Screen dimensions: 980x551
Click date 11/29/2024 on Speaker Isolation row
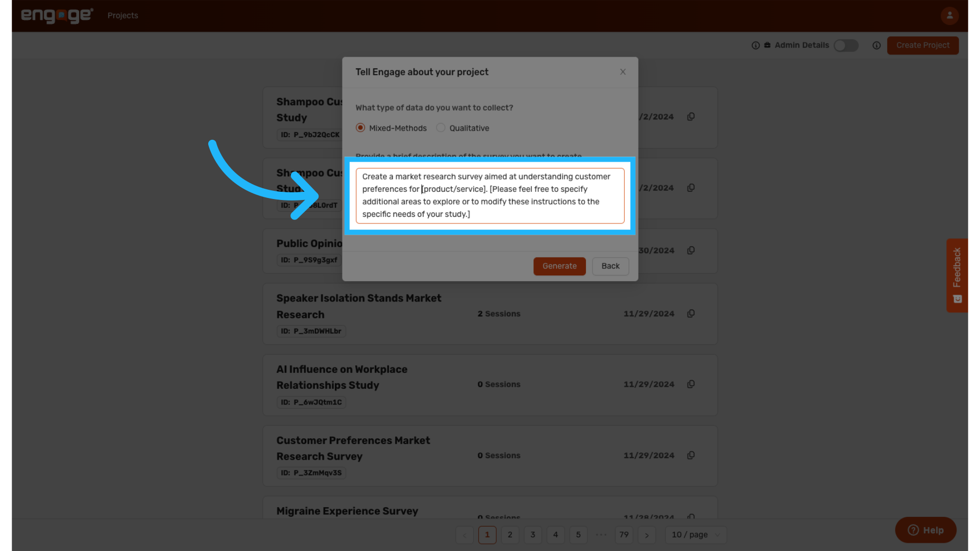[649, 314]
